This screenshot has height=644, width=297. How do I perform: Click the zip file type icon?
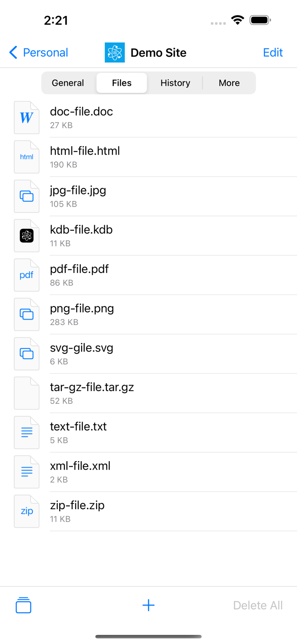(x=27, y=511)
